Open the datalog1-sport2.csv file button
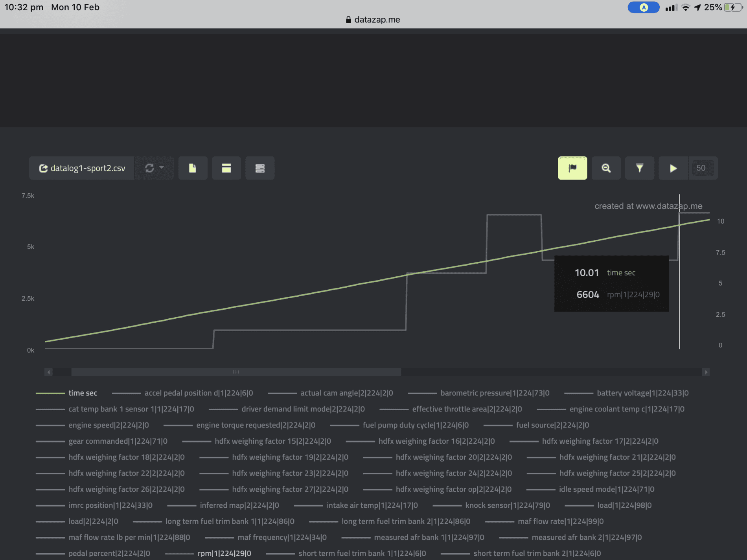 tap(82, 168)
